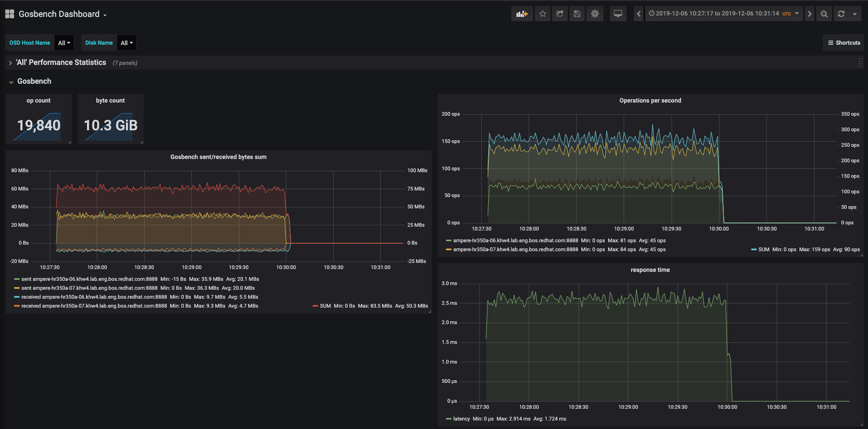
Task: Open the Disk Name All dropdown
Action: click(126, 43)
